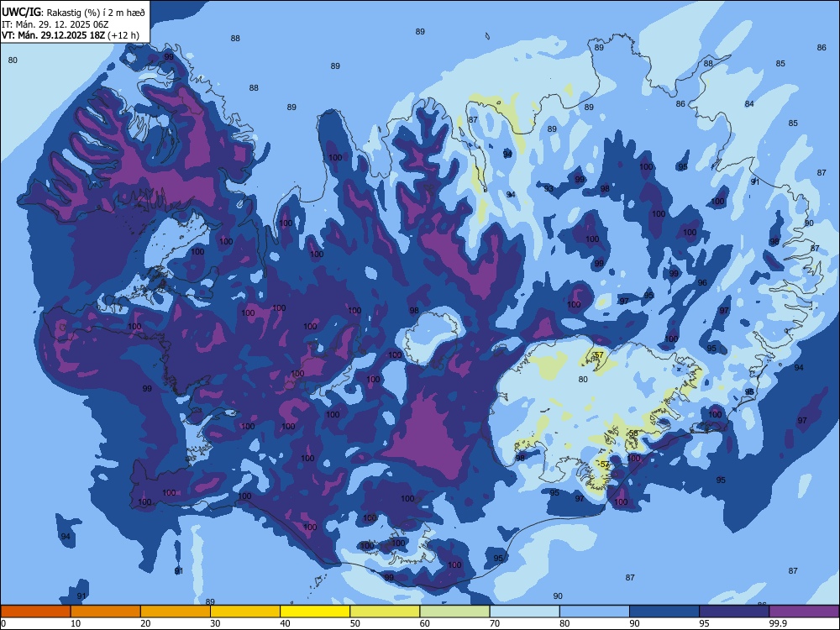Viewport: 840px width, 630px height.
Task: Select the 40–50 bright yellow legend swatch
Action: (315, 612)
